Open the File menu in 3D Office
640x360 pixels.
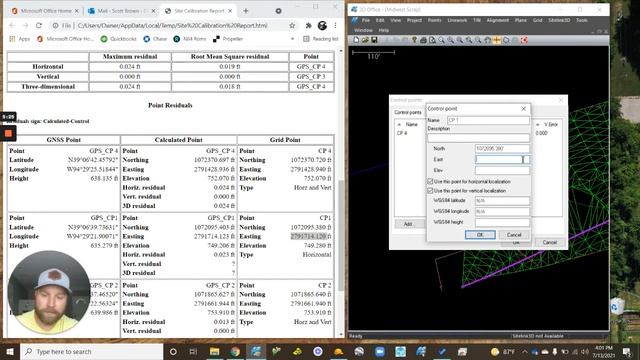pos(366,20)
